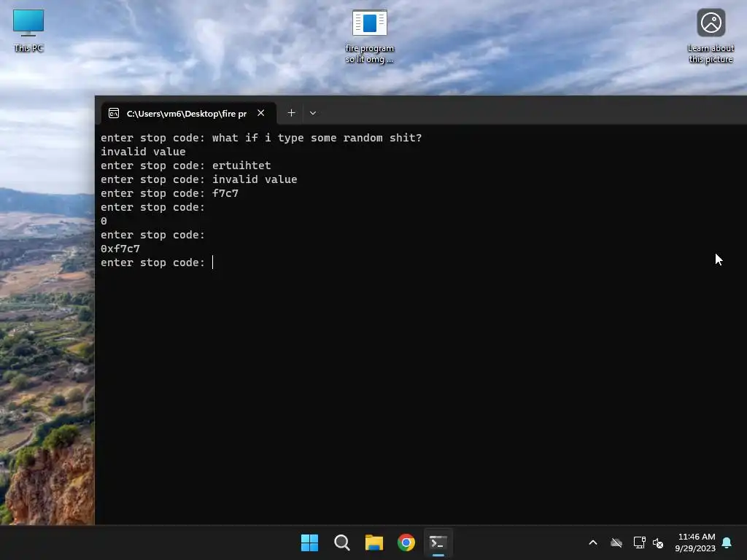Open Google Chrome from the taskbar

coord(406,542)
